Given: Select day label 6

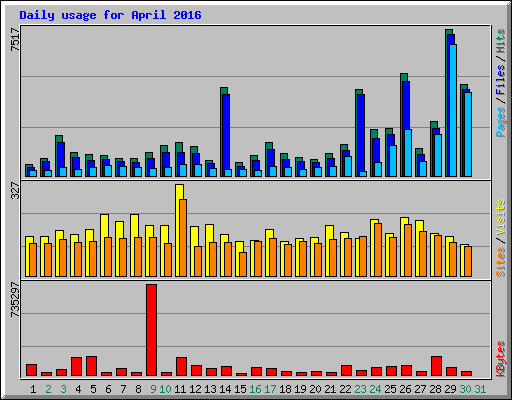Looking at the screenshot, I should pos(108,389).
